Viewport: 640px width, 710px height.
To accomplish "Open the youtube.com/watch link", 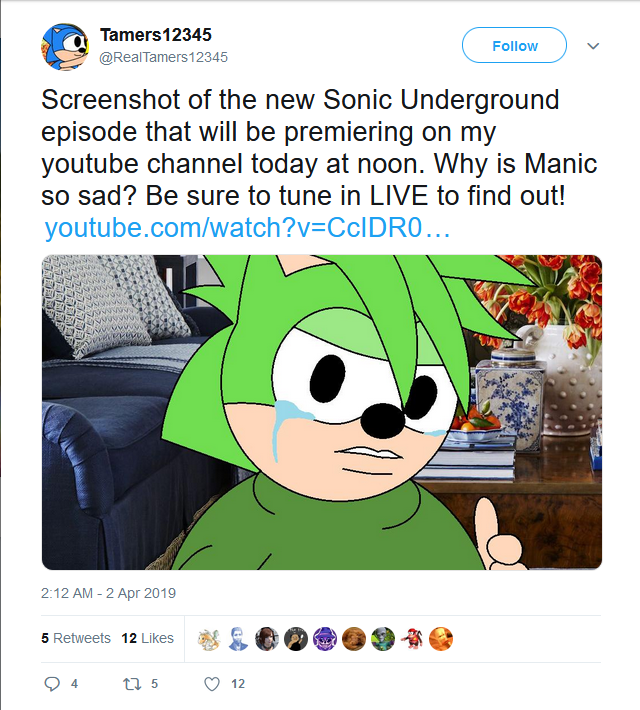I will 248,227.
